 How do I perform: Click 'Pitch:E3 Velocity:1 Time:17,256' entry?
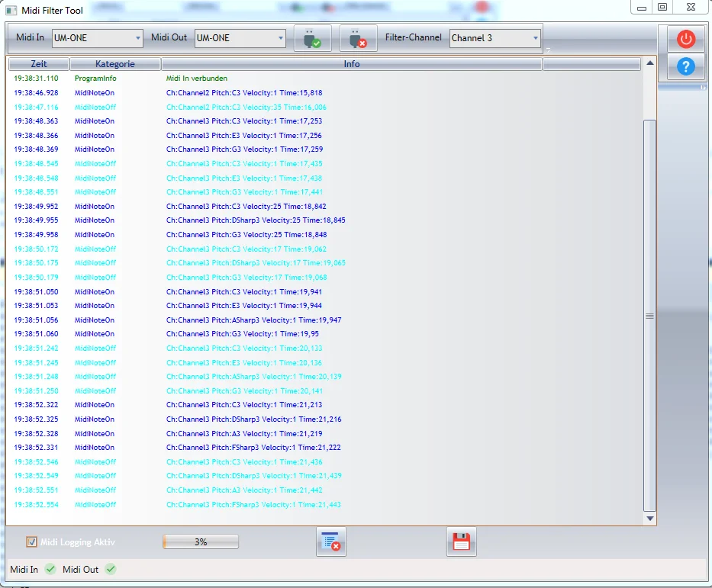tap(324, 135)
